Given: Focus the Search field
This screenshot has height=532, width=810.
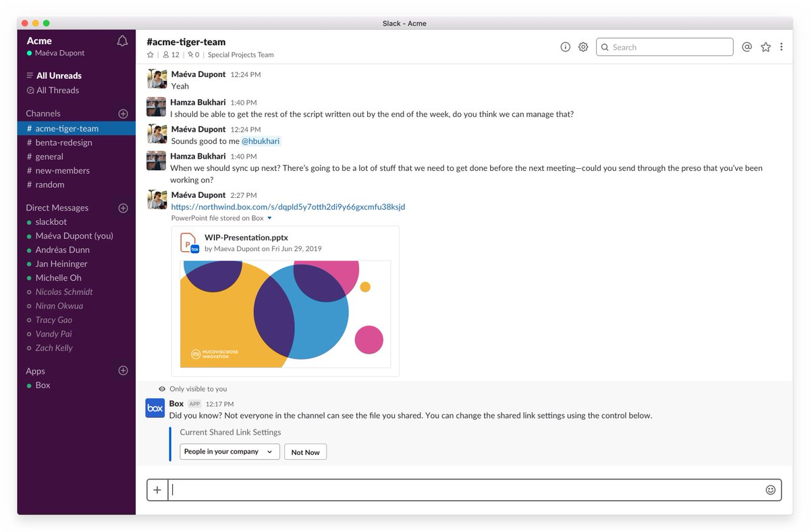Looking at the screenshot, I should pyautogui.click(x=664, y=47).
